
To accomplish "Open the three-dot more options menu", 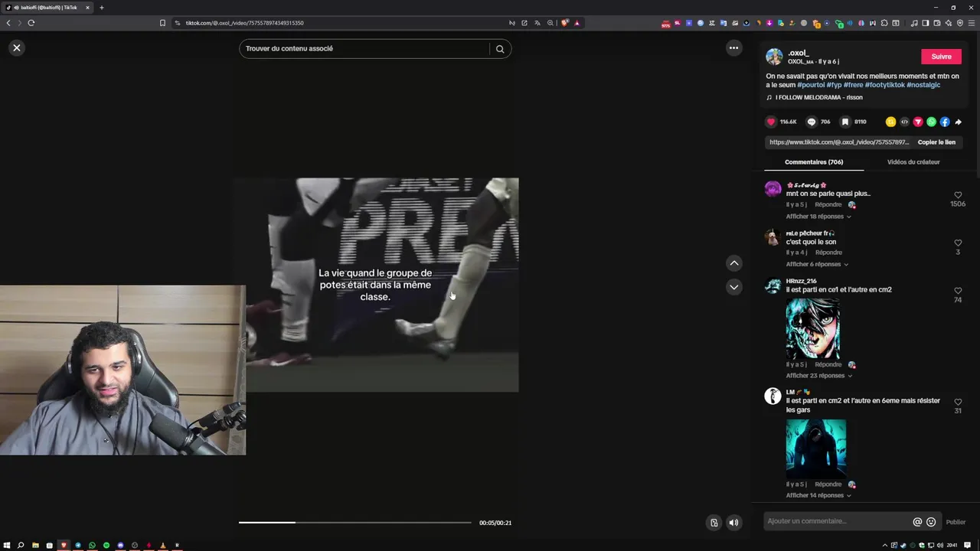I will coord(733,47).
